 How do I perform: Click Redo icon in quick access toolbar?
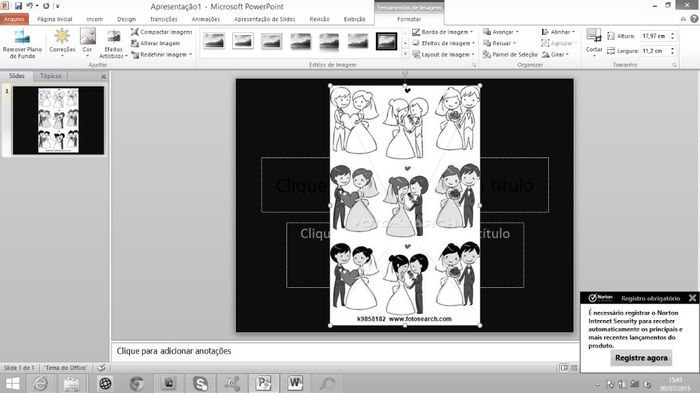tap(46, 6)
